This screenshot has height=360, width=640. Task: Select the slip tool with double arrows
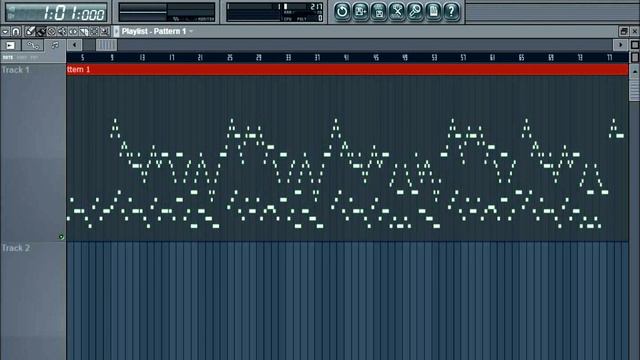point(73,31)
